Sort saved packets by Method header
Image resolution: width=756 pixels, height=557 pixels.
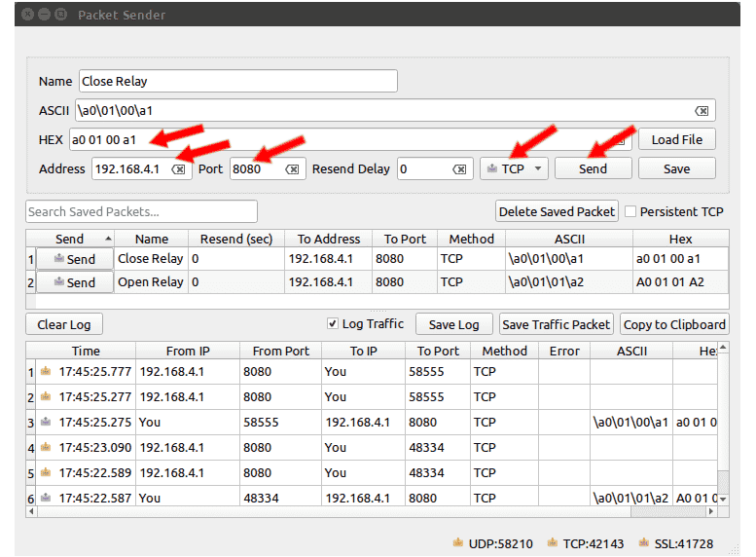(472, 239)
